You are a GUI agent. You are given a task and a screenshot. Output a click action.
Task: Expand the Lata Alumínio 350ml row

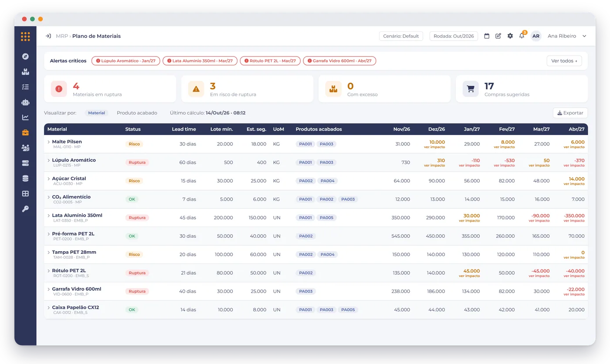click(49, 215)
